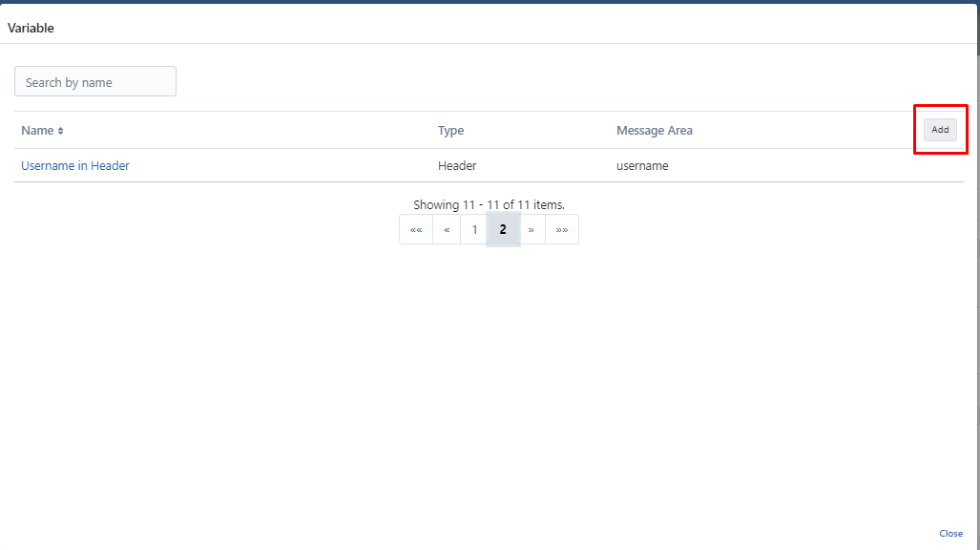Click the Variable dialog title
This screenshot has width=980, height=550.
coord(31,29)
